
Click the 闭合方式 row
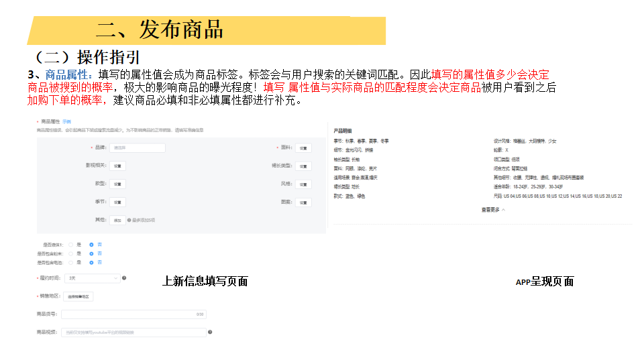pyautogui.click(x=510, y=169)
